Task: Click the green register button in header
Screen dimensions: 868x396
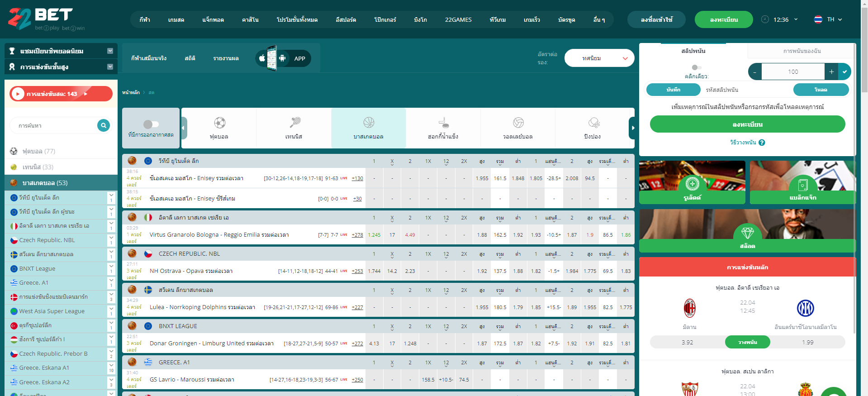Action: (724, 19)
